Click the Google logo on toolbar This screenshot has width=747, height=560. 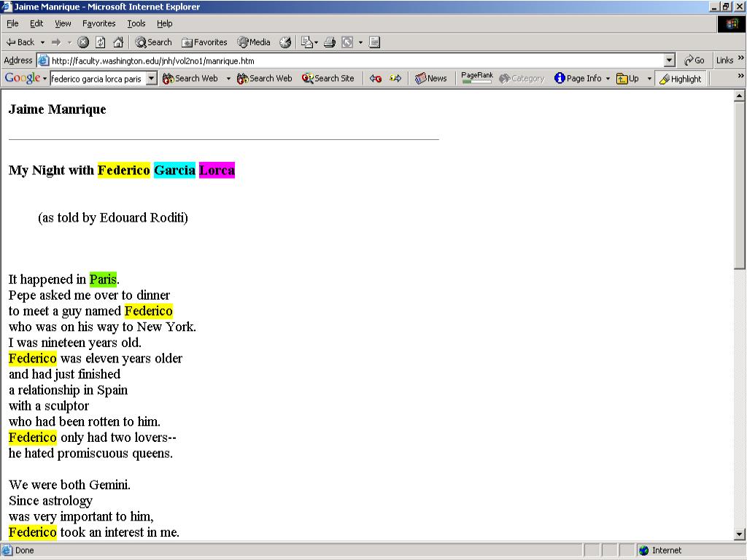23,78
